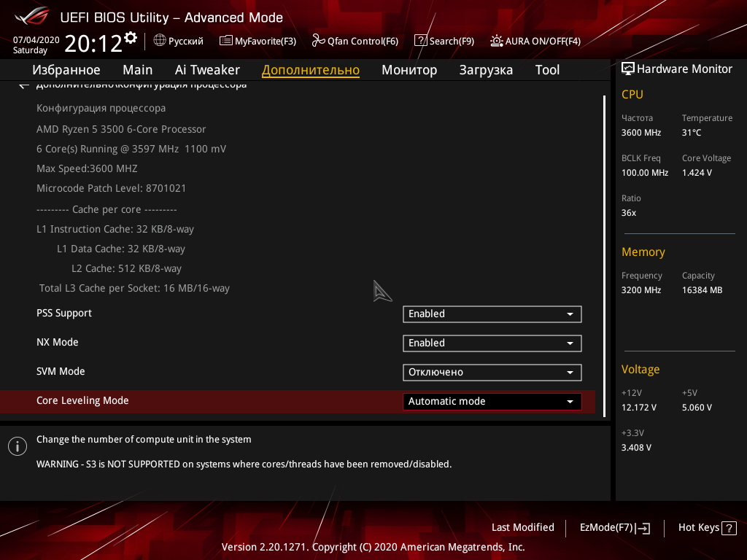Click the settings gear next to the clock
Viewport: 747px width, 560px height.
pyautogui.click(x=131, y=38)
